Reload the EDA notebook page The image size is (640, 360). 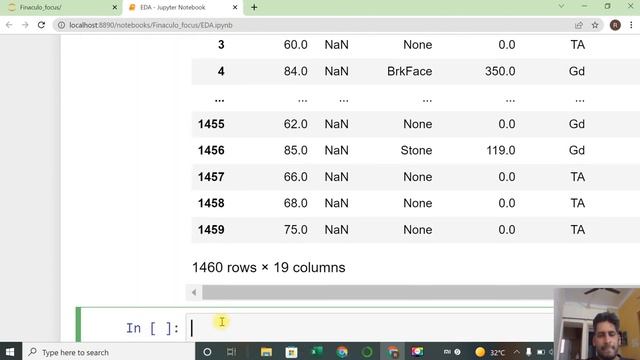(x=41, y=25)
